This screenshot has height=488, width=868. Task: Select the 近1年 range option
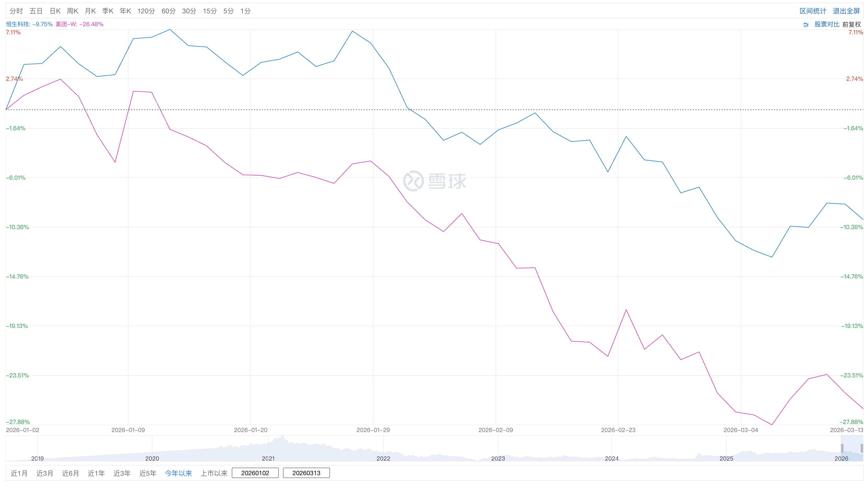[96, 473]
